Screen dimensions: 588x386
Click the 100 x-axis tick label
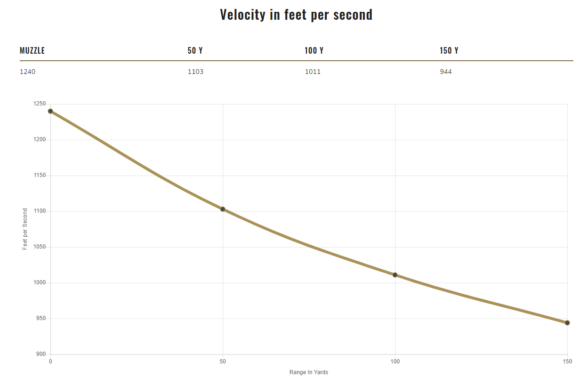coord(395,362)
